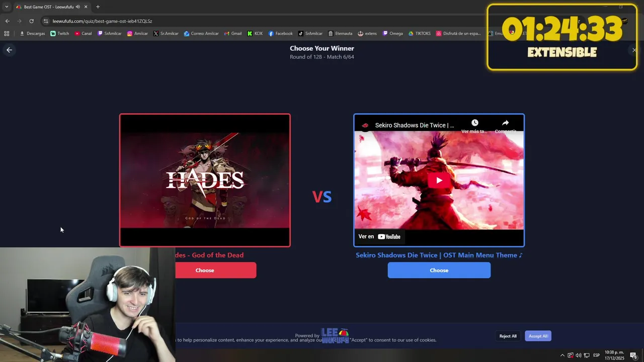The height and width of the screenshot is (362, 644).
Task: Click the Compartir share icon on Sekiro video
Action: [505, 123]
